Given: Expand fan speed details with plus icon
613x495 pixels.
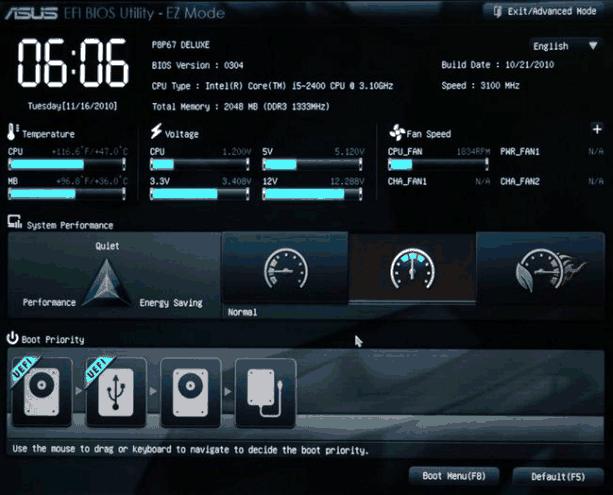Looking at the screenshot, I should point(597,129).
